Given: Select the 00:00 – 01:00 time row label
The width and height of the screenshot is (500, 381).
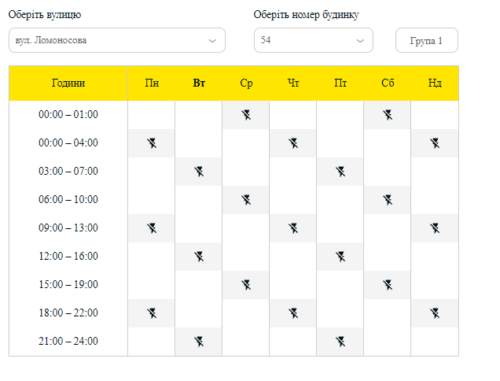Looking at the screenshot, I should click(x=68, y=114).
